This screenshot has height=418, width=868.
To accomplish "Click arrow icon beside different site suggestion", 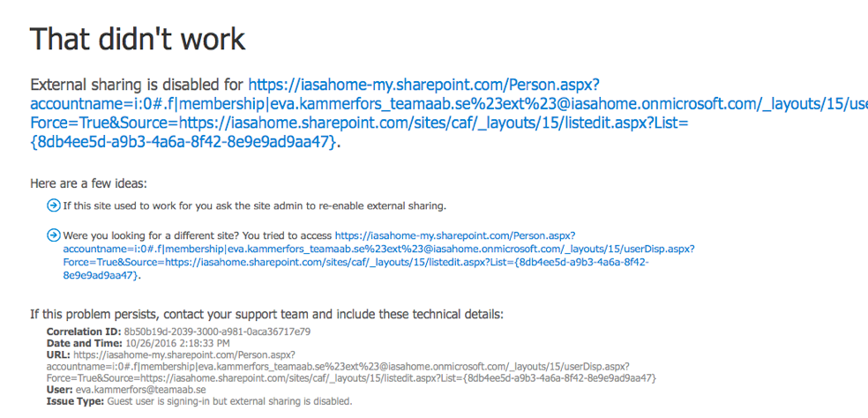I will (54, 235).
